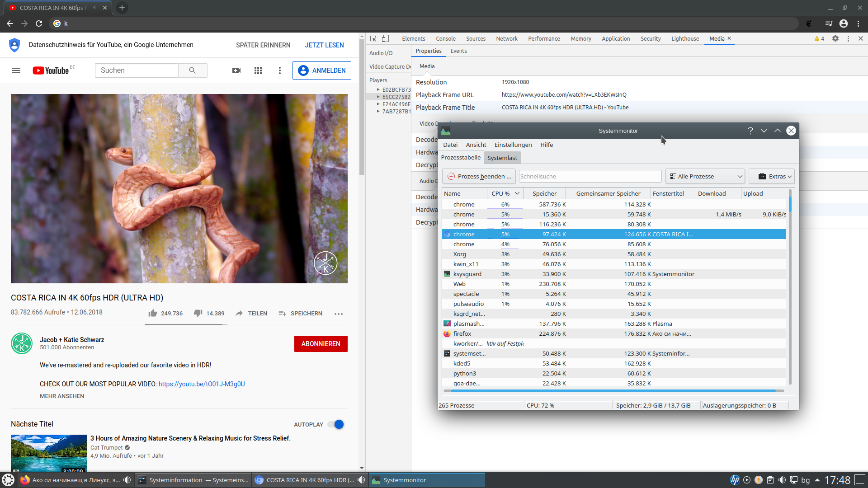The width and height of the screenshot is (868, 488).
Task: Expand player E24AC496E
Action: pyautogui.click(x=378, y=104)
